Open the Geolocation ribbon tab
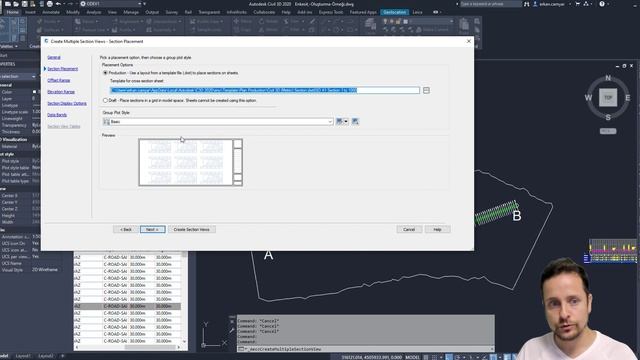The image size is (640, 360). tap(395, 12)
